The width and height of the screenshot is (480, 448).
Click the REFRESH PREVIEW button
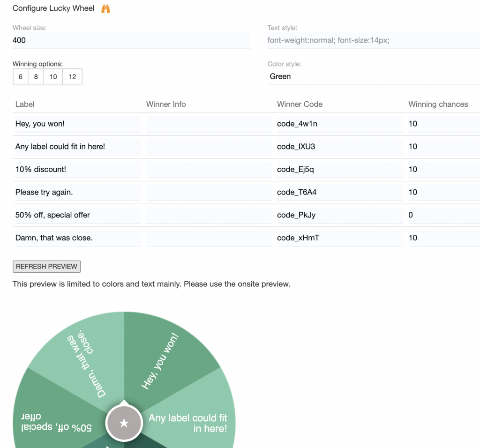(x=46, y=267)
